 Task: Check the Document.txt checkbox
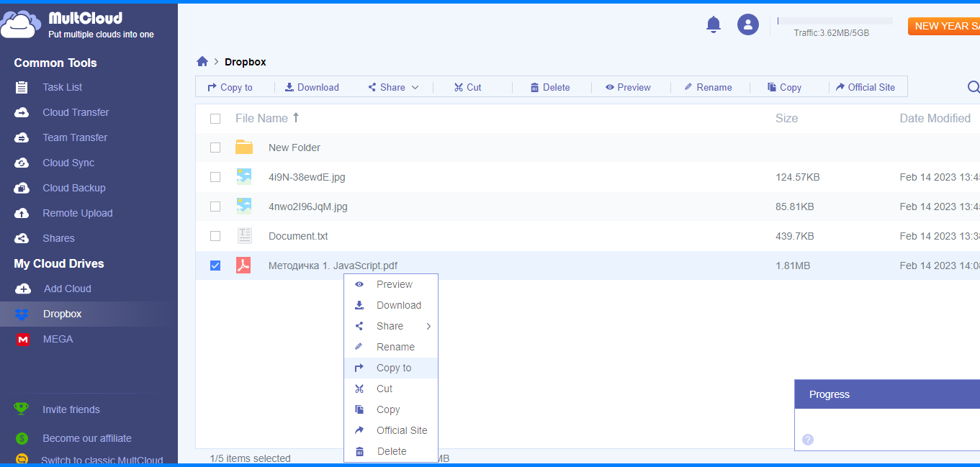click(215, 236)
